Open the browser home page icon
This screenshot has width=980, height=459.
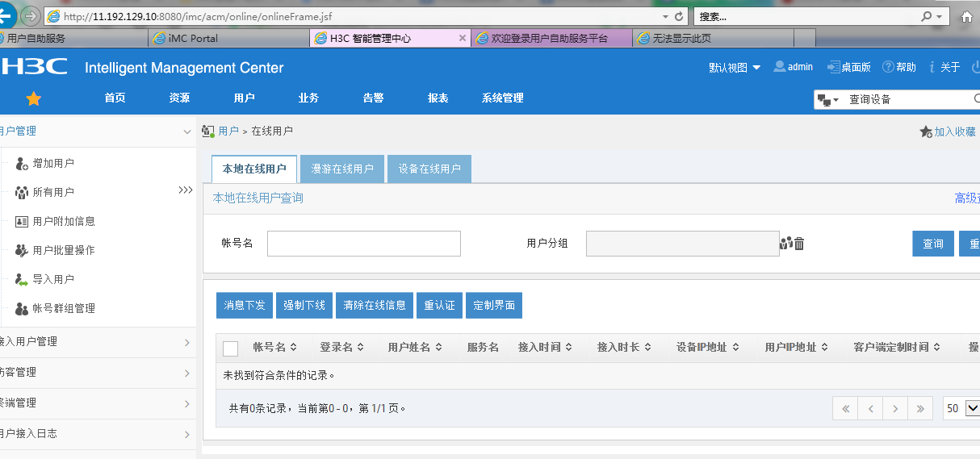(966, 16)
